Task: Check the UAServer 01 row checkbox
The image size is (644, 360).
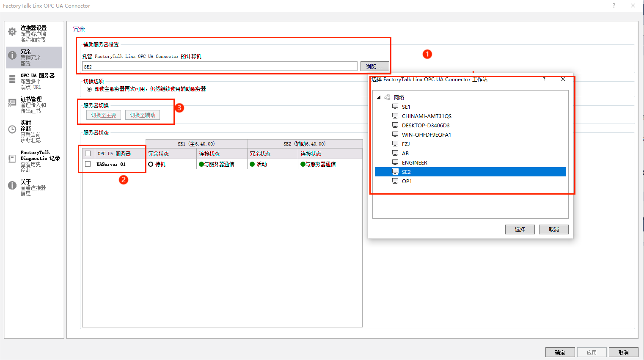Action: click(x=88, y=164)
